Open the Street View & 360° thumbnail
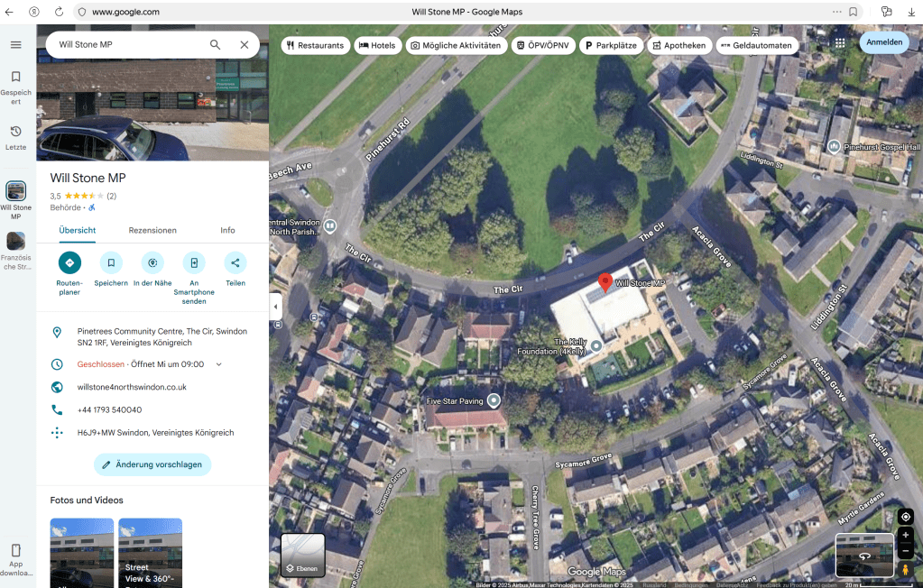The image size is (923, 588). coord(150,552)
